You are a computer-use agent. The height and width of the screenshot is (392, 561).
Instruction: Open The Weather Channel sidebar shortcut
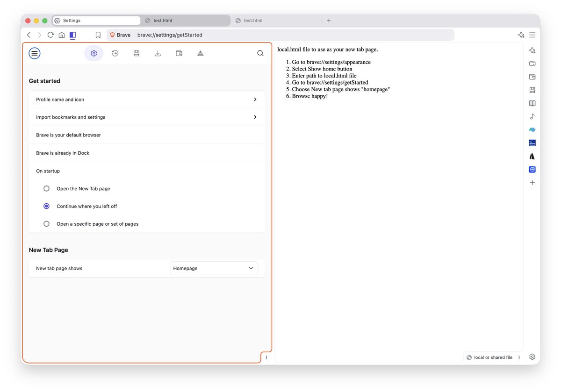532,143
